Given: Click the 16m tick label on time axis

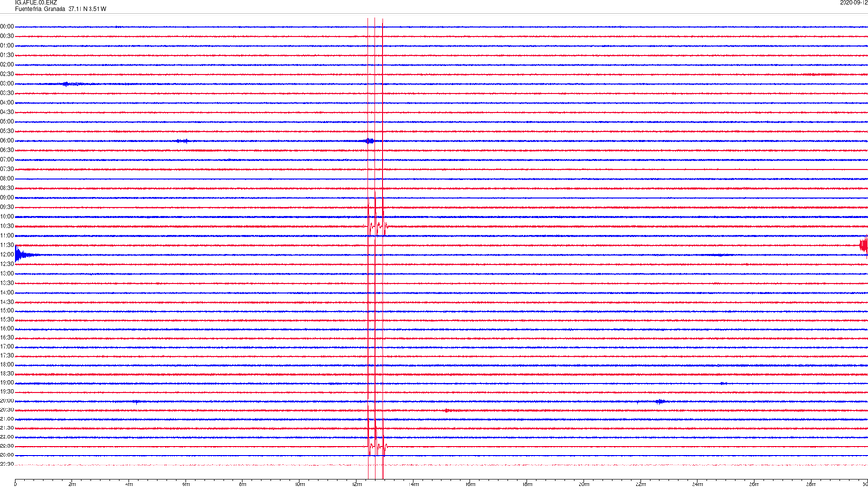Looking at the screenshot, I should [x=470, y=484].
